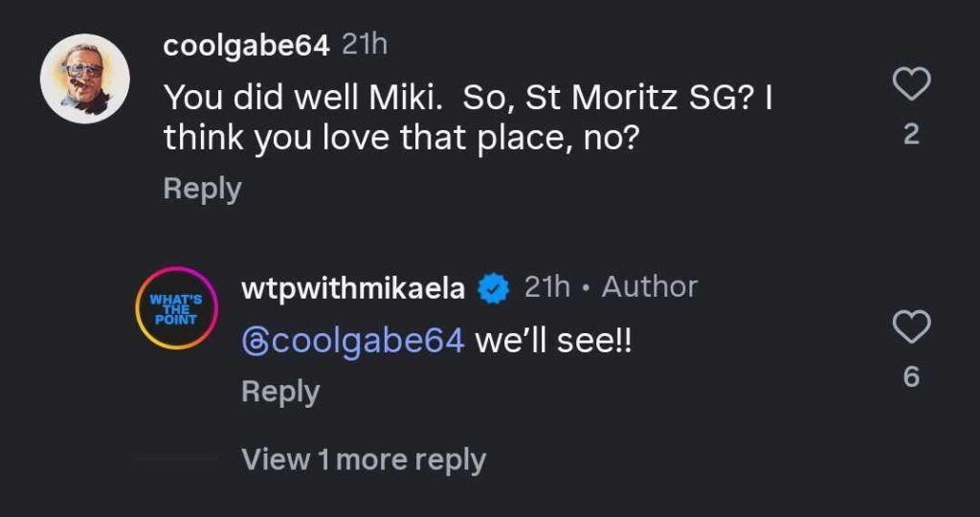
Task: Click the line beside View 1 more reply
Action: tap(180, 461)
